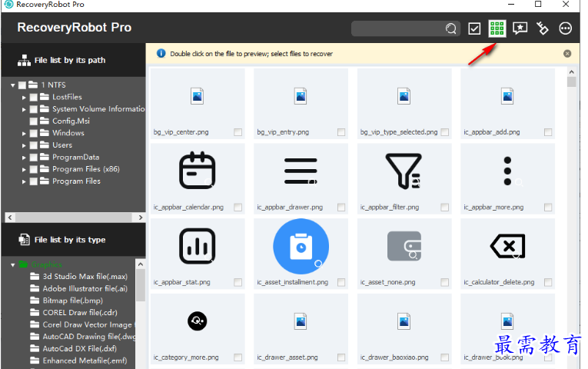The image size is (588, 369).
Task: Select AutoCad DX File(.dxf) type
Action: (79, 348)
